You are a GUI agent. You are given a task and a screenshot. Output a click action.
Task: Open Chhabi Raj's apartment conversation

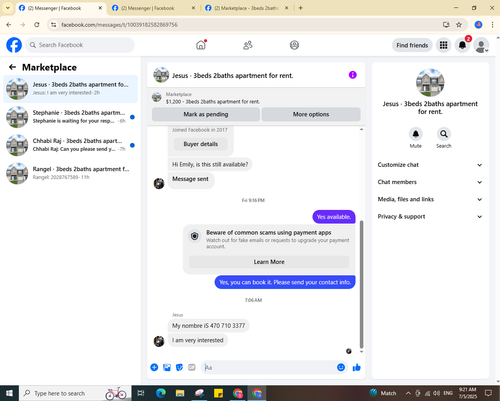pos(70,145)
